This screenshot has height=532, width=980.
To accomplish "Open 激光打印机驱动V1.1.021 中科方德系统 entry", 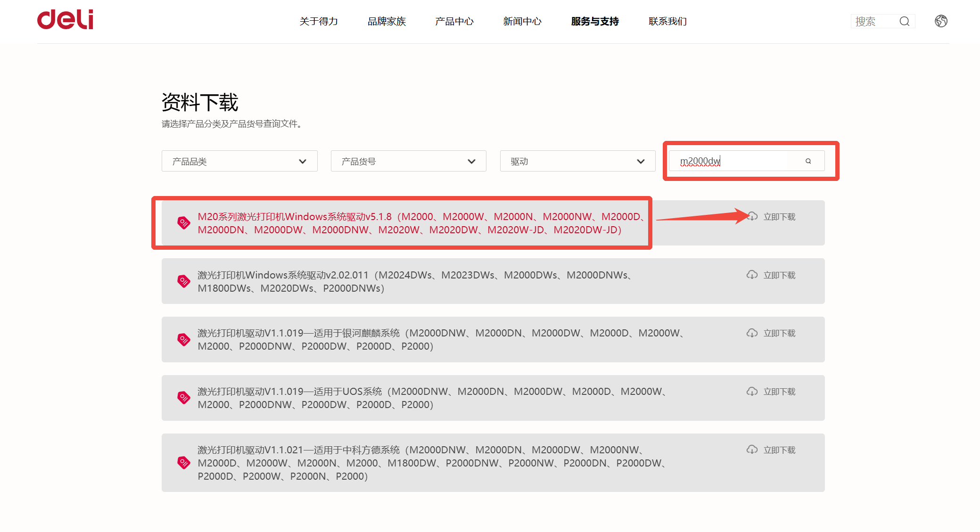I will 432,463.
